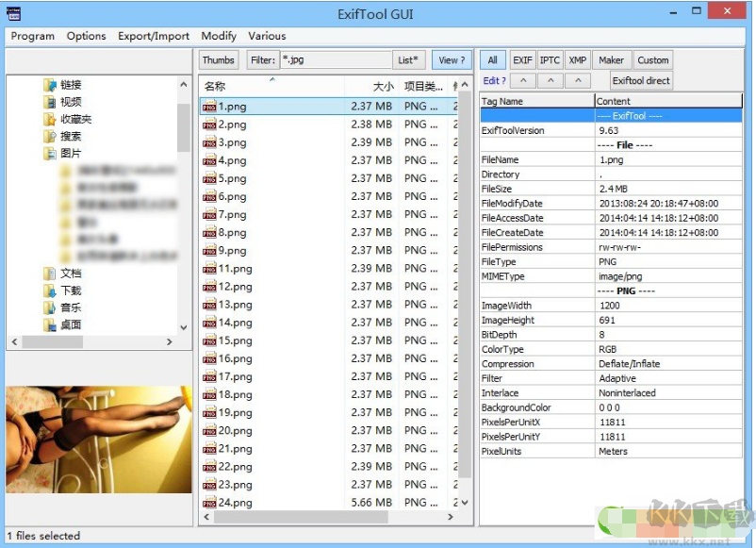Toggle the All metadata view button
This screenshot has height=548, width=756.
pos(492,60)
